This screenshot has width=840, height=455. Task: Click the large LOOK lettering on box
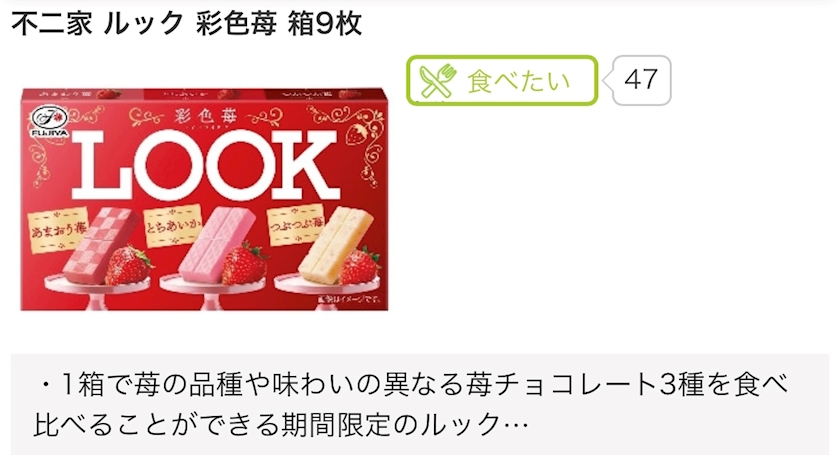coord(206,165)
